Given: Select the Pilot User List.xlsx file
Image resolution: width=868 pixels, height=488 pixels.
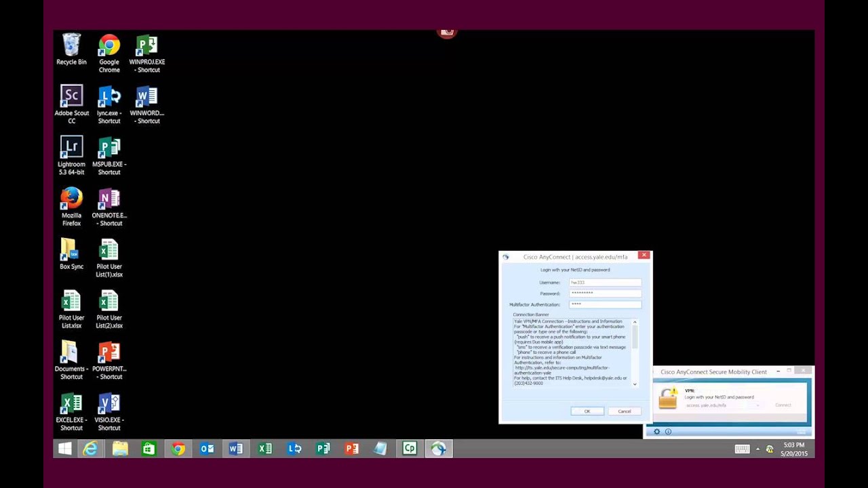Looking at the screenshot, I should click(71, 309).
